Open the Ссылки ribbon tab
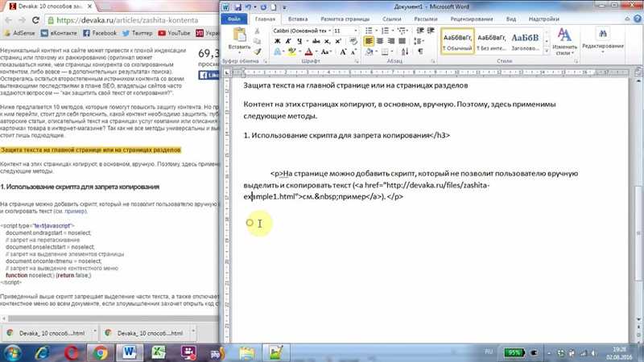Screen dimensions: 644x362 pyautogui.click(x=391, y=19)
